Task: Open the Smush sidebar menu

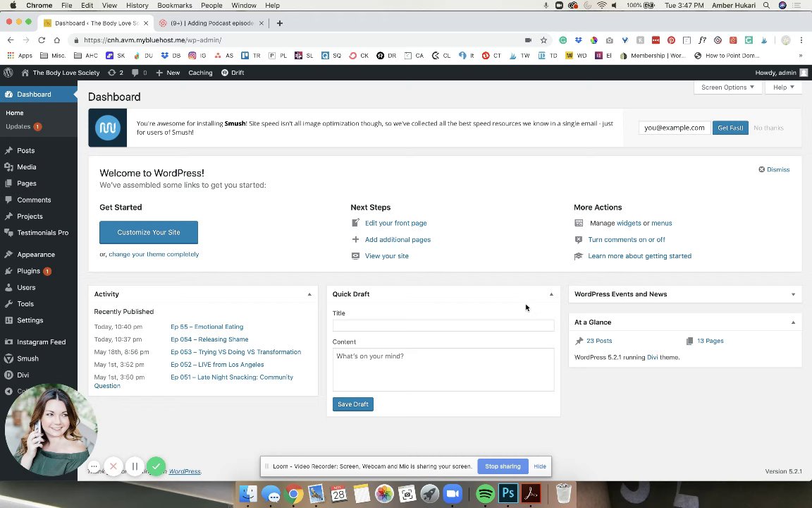Action: pos(27,358)
